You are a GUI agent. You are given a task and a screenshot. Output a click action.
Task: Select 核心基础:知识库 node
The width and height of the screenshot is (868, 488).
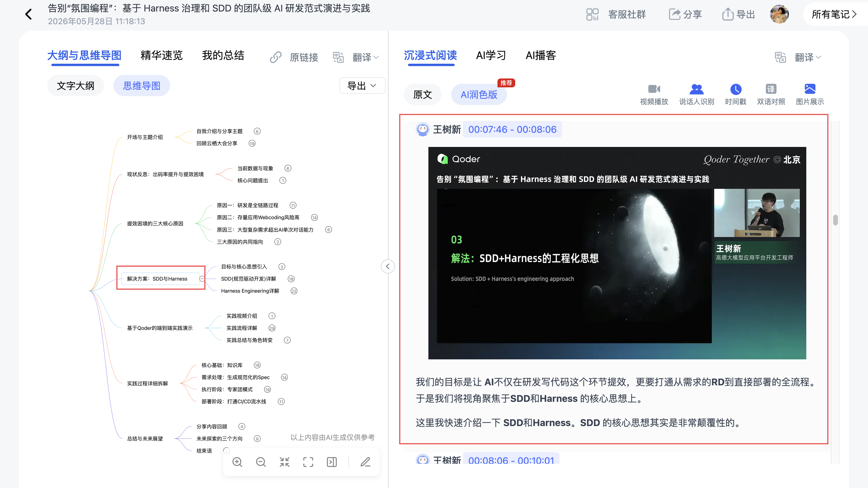[x=222, y=365]
